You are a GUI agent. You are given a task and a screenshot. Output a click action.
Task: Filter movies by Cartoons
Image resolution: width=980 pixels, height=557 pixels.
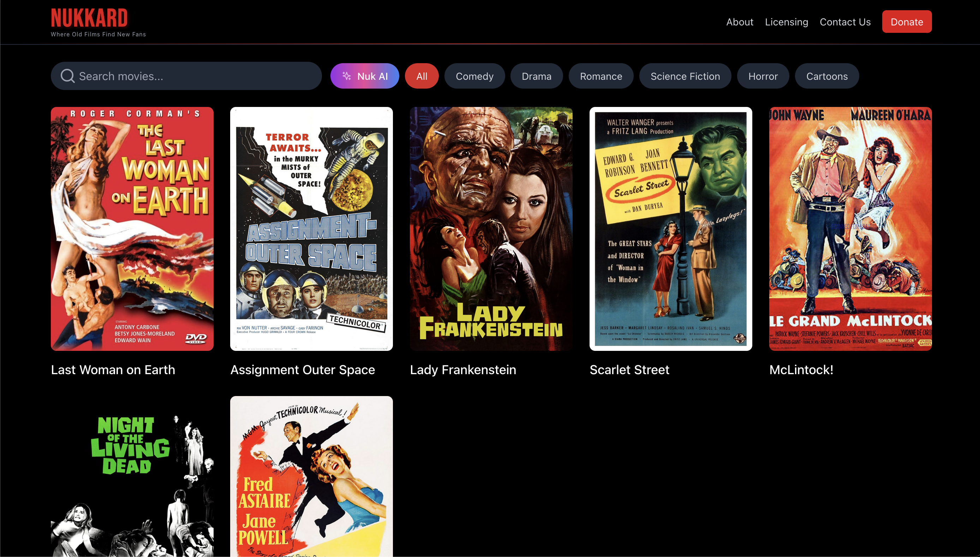827,76
